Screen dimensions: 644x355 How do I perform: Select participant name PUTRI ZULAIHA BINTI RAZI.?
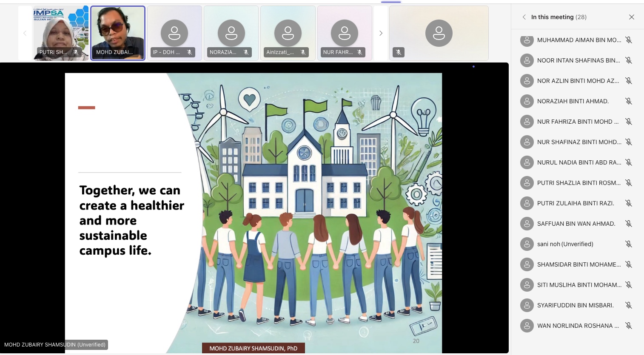(x=576, y=203)
